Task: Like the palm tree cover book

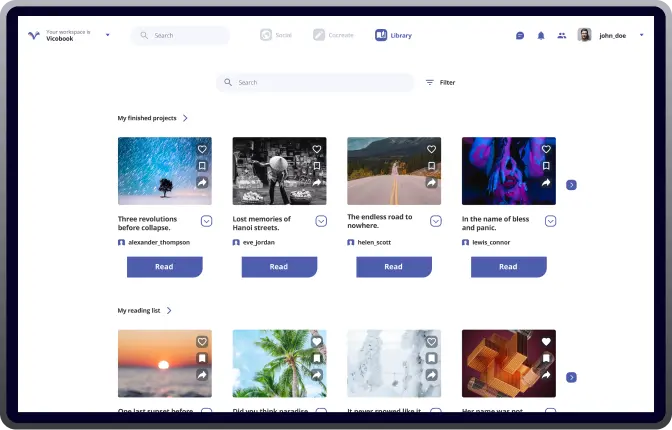Action: [317, 342]
